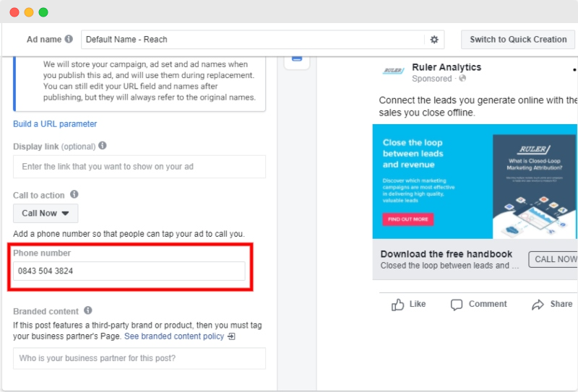
Task: Click Switch to Quick Creation button
Action: click(518, 40)
